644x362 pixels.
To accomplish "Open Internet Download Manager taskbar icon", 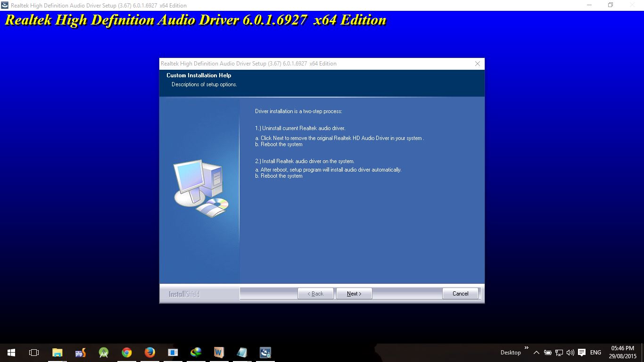I will pyautogui.click(x=196, y=353).
